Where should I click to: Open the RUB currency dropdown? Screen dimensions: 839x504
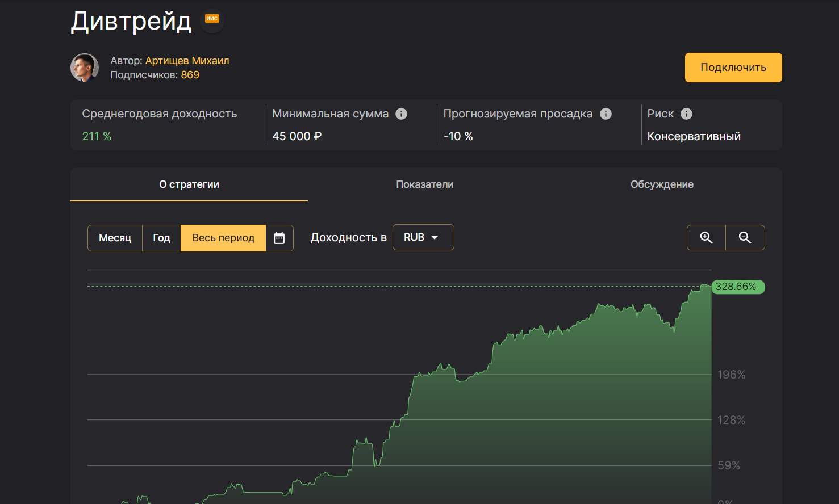point(423,237)
